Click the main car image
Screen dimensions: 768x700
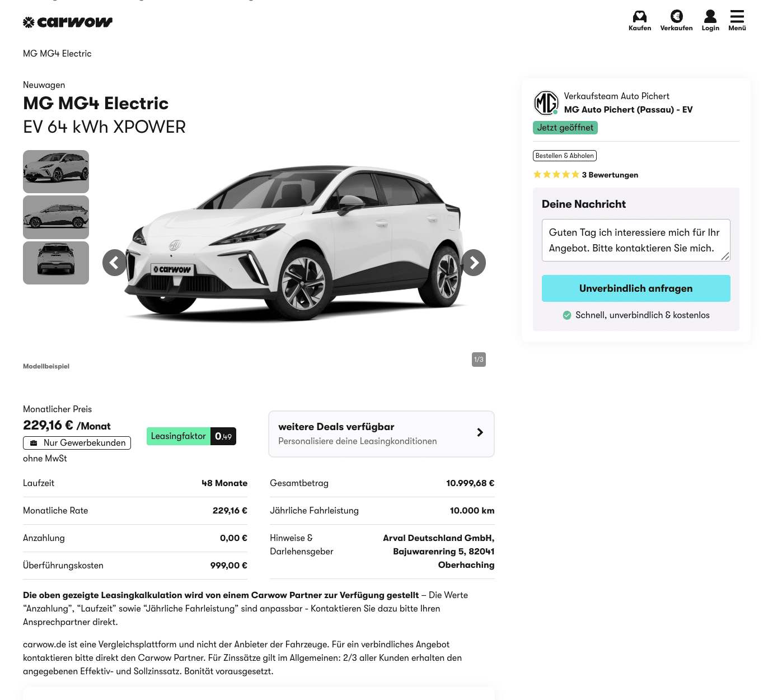coord(294,244)
